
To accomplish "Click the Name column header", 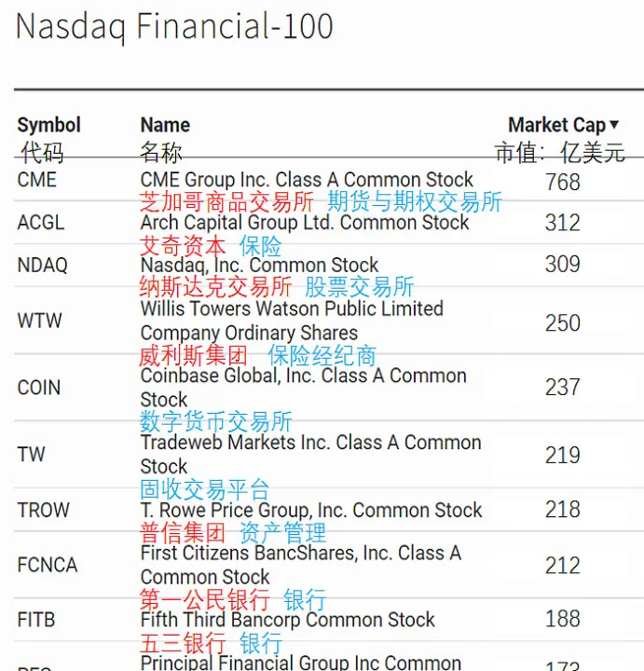I will tap(165, 125).
